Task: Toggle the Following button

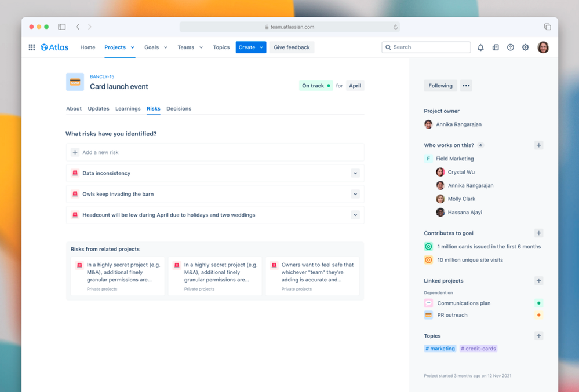Action: (x=440, y=86)
